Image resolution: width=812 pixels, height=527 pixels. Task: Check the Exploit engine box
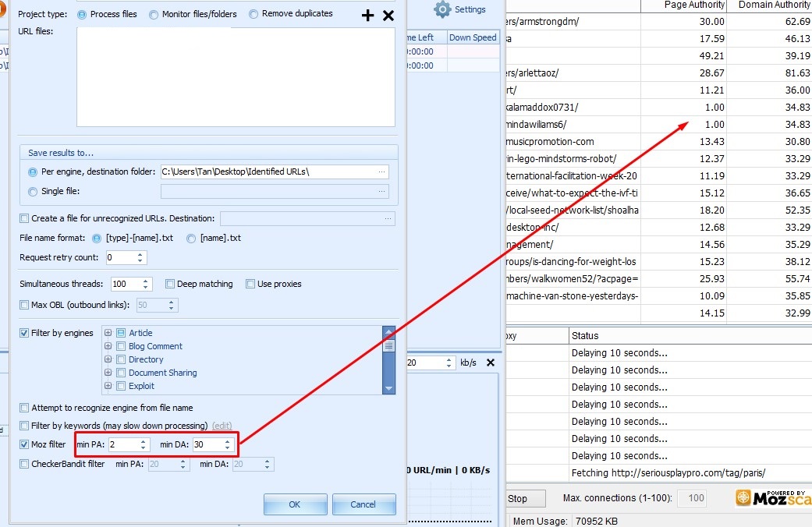click(x=121, y=386)
